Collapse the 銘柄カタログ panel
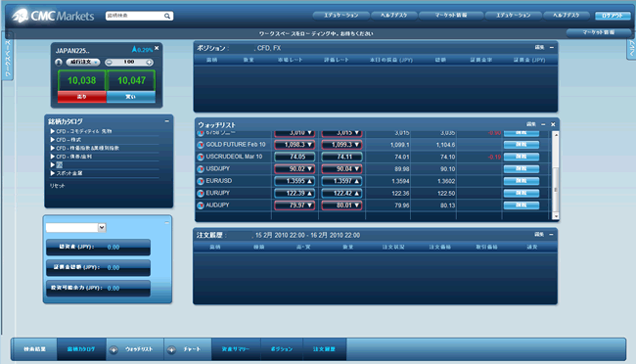The image size is (636, 364). click(166, 121)
